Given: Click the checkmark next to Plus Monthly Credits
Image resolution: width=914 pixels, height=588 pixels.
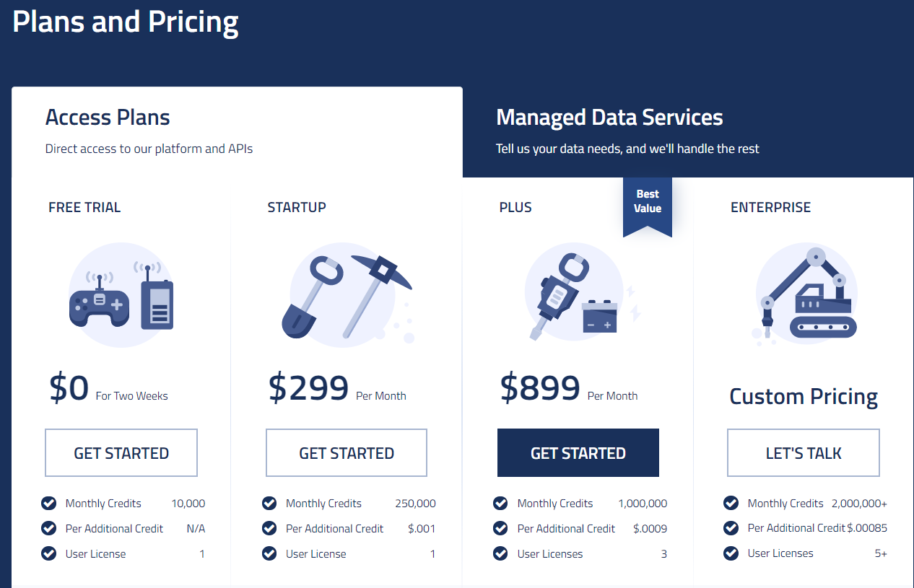Looking at the screenshot, I should (500, 503).
